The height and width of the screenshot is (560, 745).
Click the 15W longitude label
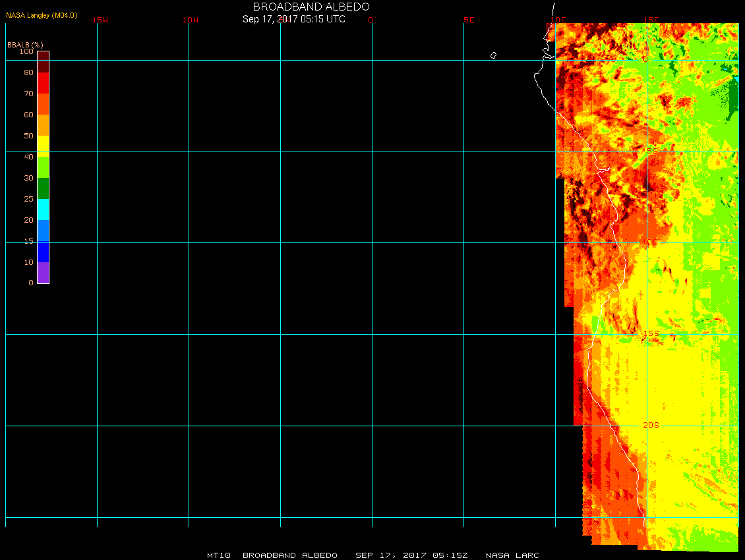(100, 20)
